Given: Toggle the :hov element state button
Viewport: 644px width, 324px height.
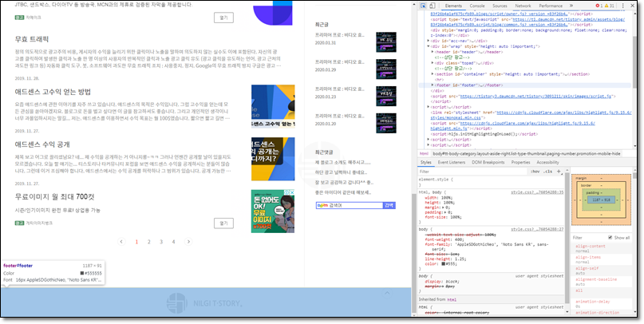Looking at the screenshot, I should click(x=535, y=172).
